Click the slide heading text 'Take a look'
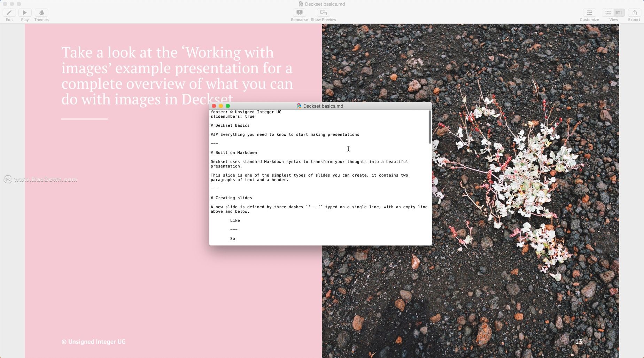 (177, 76)
